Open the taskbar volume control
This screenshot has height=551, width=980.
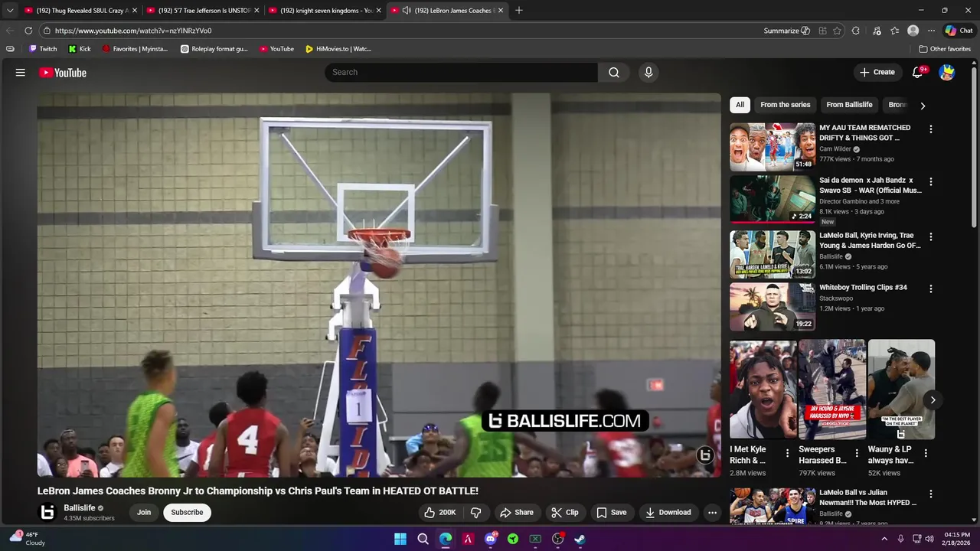point(929,539)
